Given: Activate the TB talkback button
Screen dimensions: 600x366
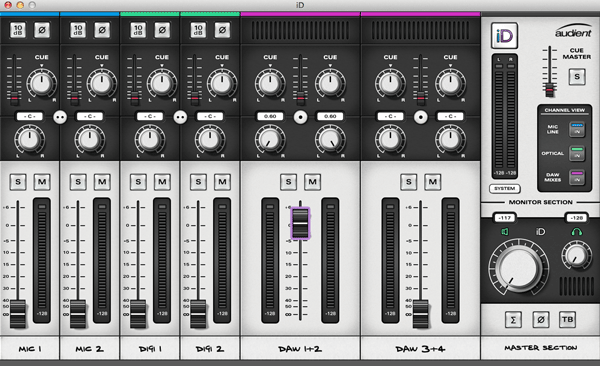Looking at the screenshot, I should coord(567,320).
